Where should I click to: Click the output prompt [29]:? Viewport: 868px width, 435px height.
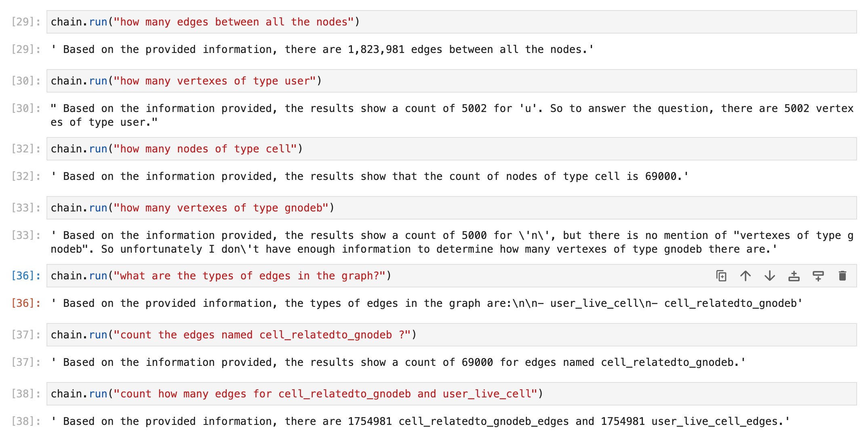26,49
